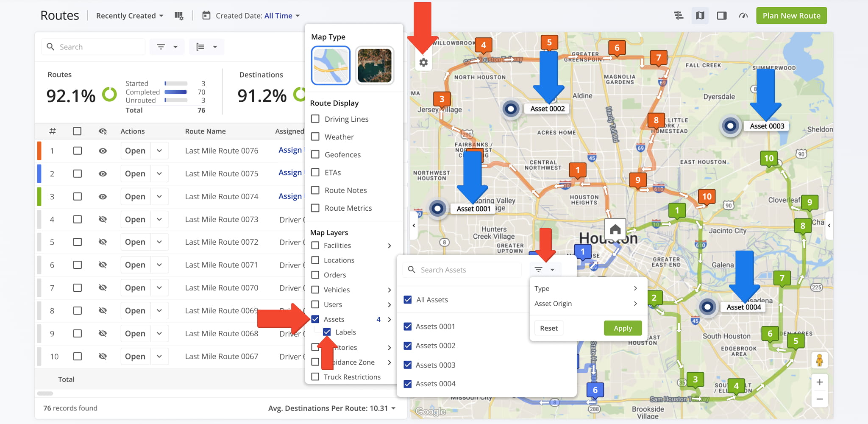Uncheck the asset Labels checkbox
Viewport: 868px width, 424px height.
(x=327, y=332)
